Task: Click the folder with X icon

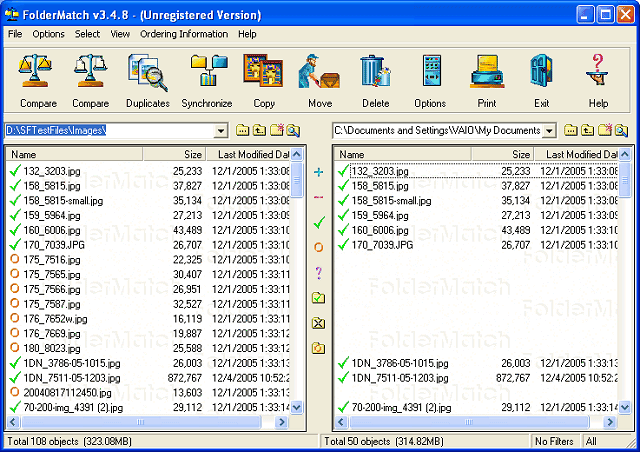Action: pyautogui.click(x=318, y=323)
